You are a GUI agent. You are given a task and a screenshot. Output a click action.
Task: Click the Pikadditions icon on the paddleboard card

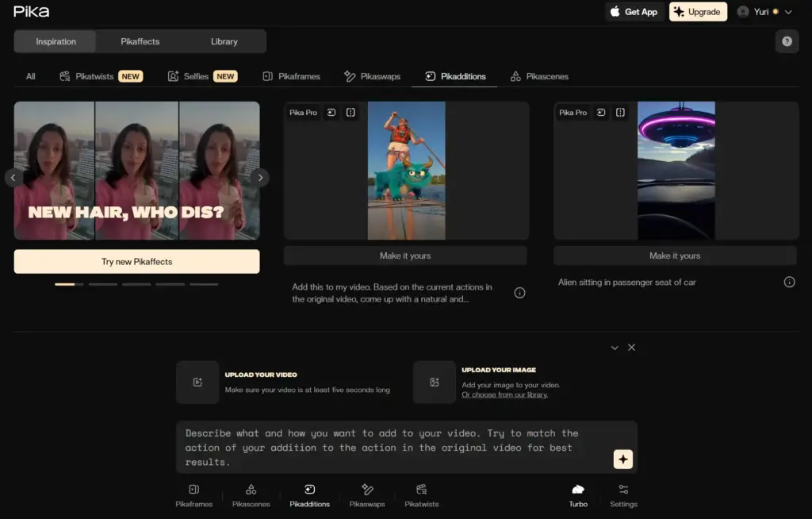(x=331, y=113)
